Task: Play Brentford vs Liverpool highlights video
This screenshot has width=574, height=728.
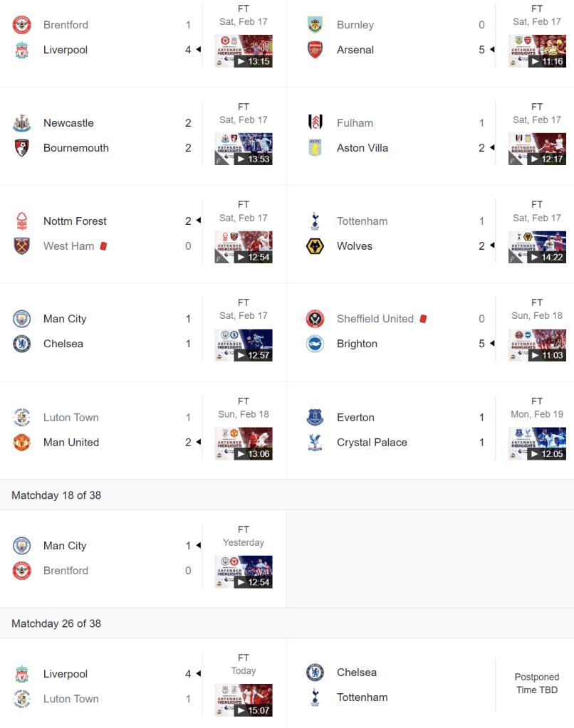Action: [244, 51]
